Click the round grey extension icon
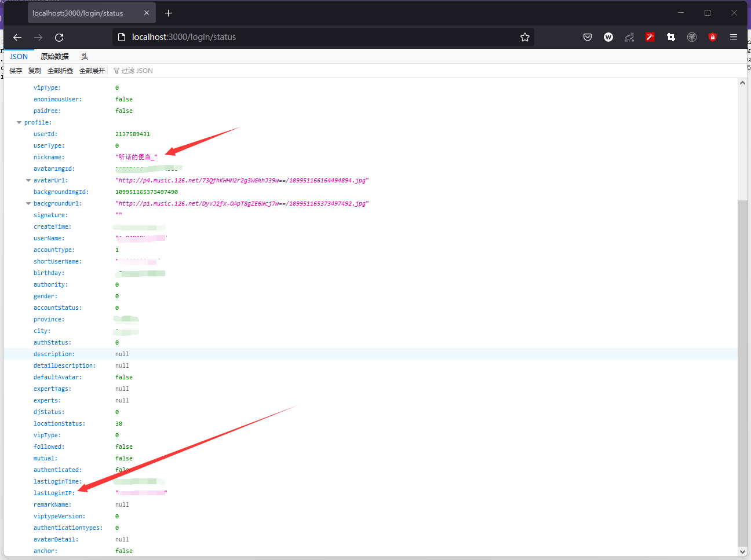This screenshot has height=560, width=751. 692,37
